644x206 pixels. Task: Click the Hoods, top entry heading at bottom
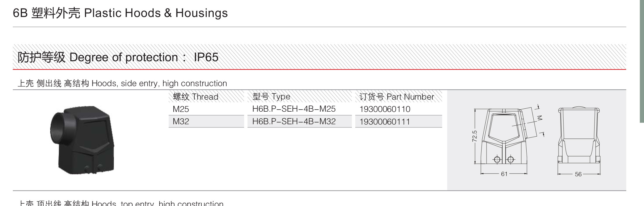pos(121,203)
